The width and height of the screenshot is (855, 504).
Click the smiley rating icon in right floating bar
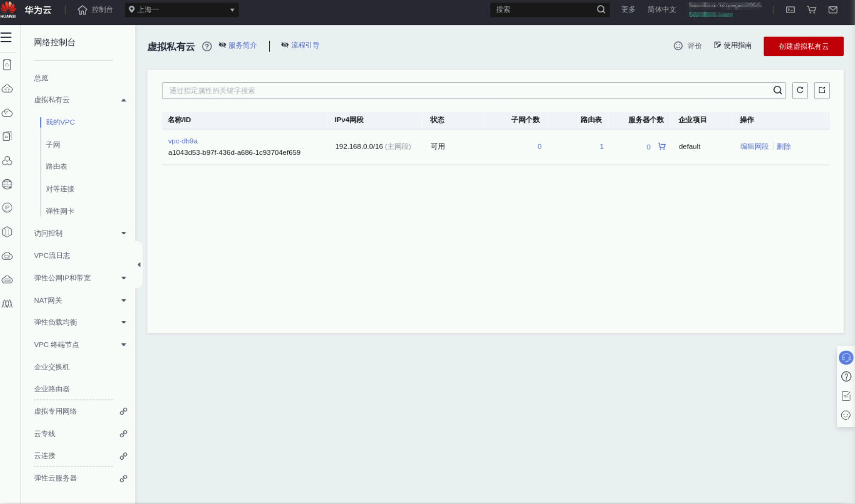[846, 415]
